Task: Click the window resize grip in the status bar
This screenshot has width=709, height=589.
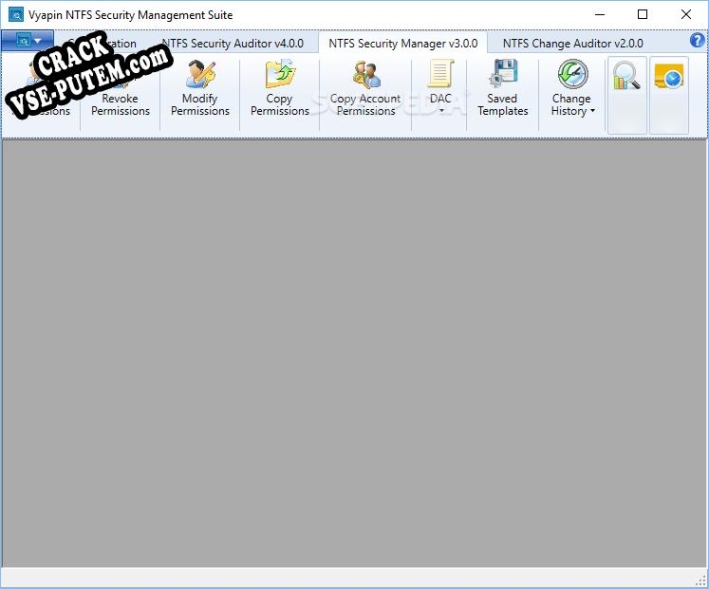Action: point(702,581)
